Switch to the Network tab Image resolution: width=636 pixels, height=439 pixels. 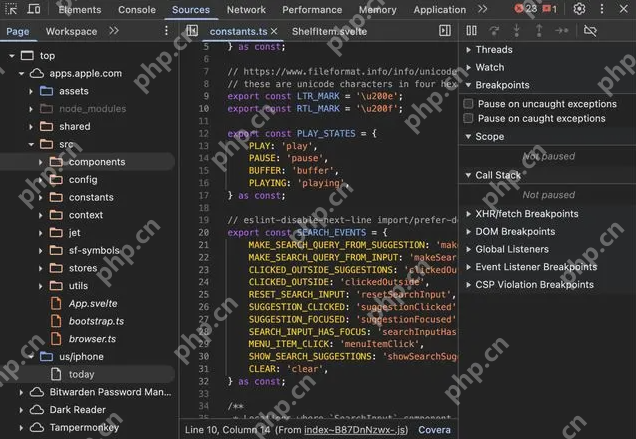pos(245,9)
